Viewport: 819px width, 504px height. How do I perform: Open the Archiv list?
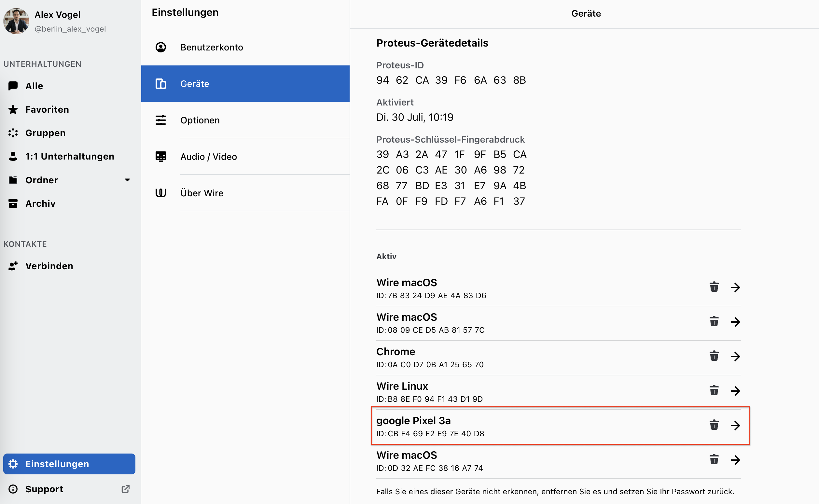click(x=69, y=203)
